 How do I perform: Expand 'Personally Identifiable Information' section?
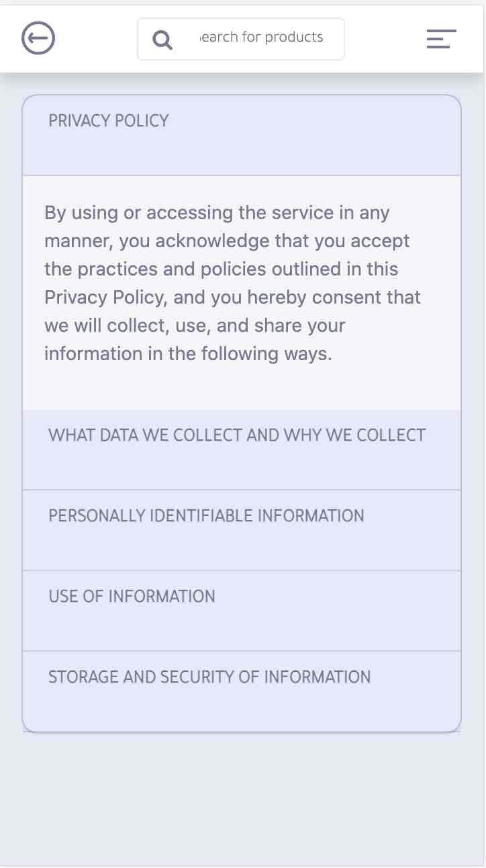242,530
